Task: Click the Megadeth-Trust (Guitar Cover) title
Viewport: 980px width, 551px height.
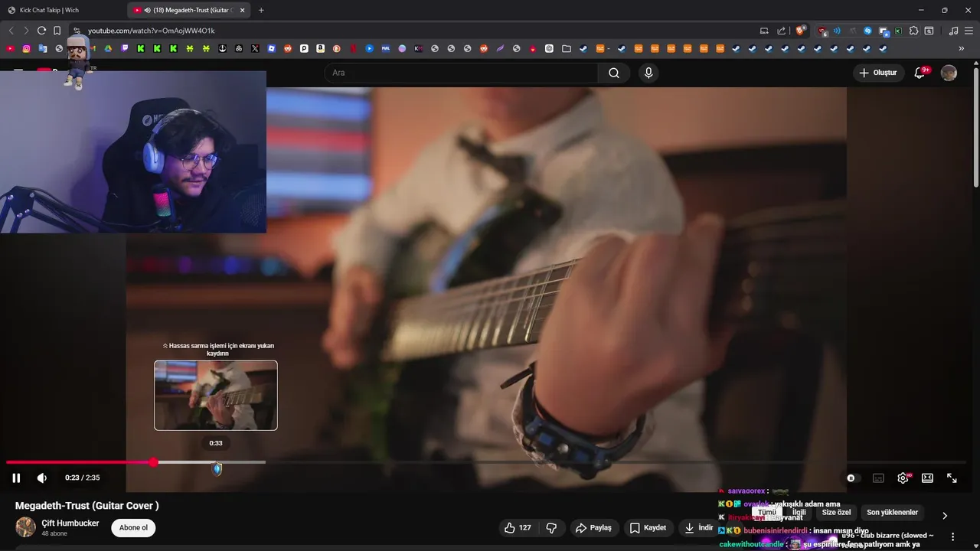Action: pyautogui.click(x=87, y=505)
